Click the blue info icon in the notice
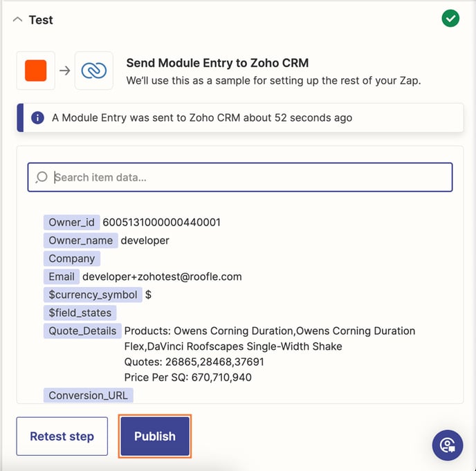 pos(37,118)
